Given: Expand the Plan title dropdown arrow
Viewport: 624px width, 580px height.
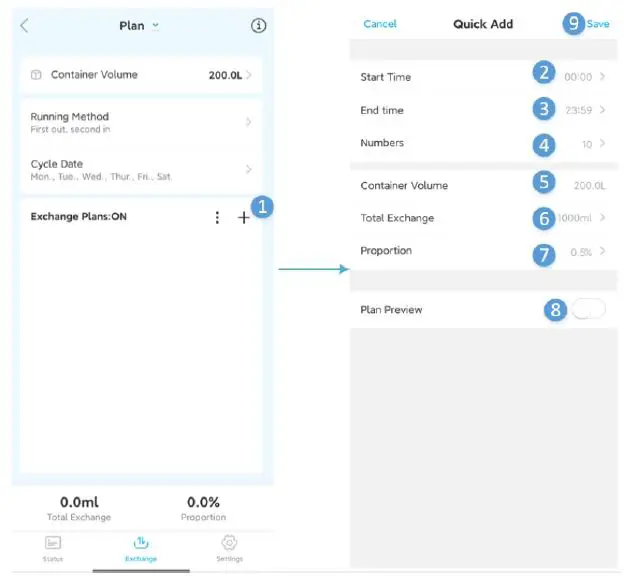Looking at the screenshot, I should point(156,25).
